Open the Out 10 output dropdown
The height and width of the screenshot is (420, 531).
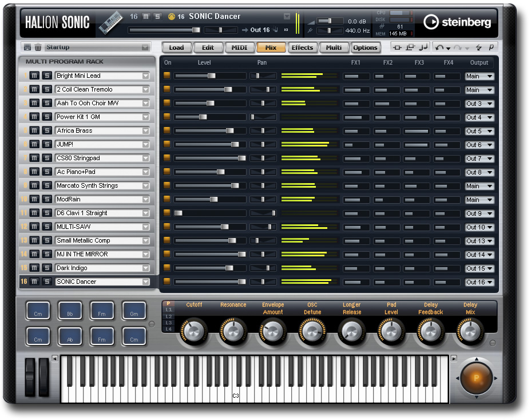480,227
